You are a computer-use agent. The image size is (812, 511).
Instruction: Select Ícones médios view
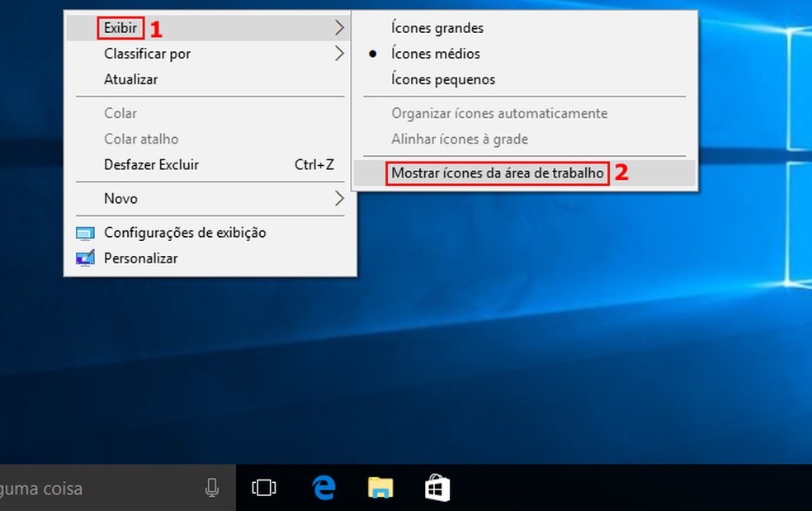pyautogui.click(x=525, y=54)
